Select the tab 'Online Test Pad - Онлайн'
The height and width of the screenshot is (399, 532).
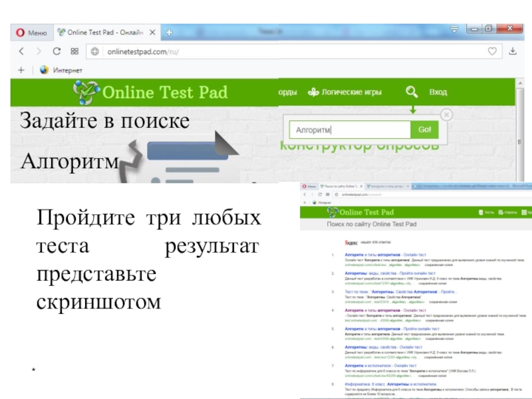(105, 33)
